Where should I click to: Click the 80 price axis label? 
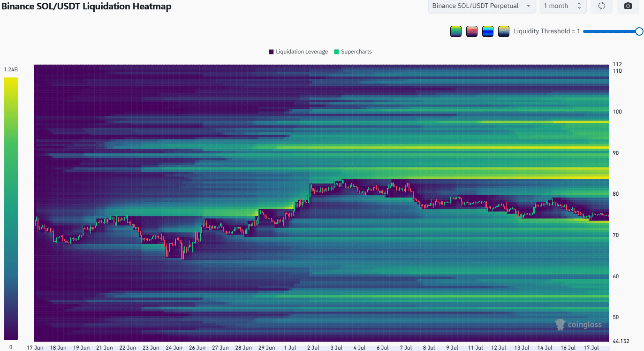click(616, 194)
